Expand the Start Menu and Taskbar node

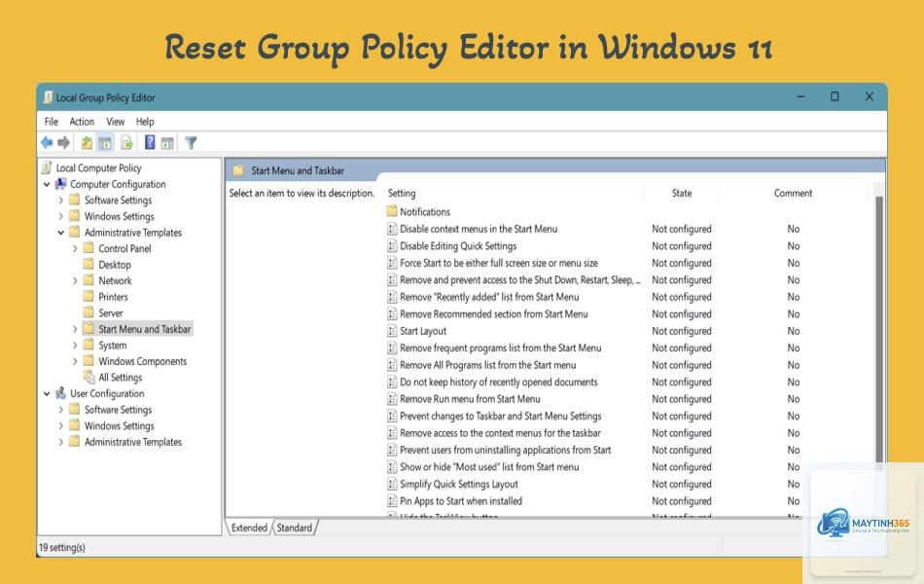[75, 329]
